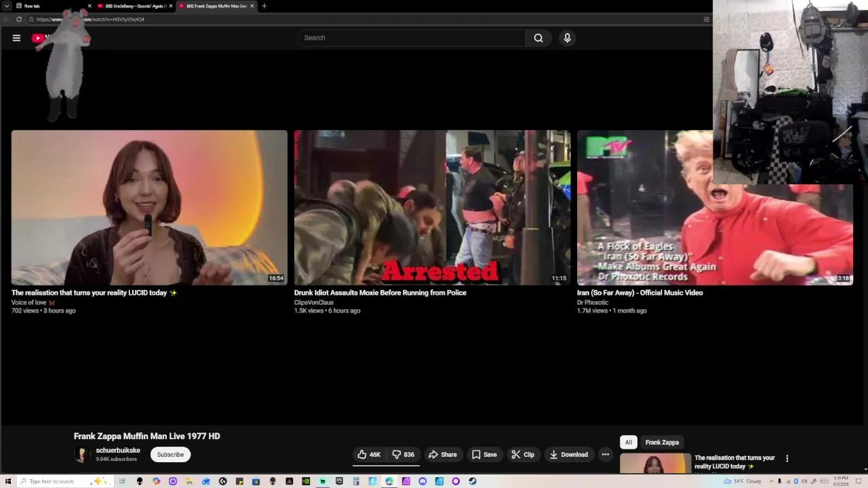Expand the tab search dropdown arrow
Viewport: 868px width, 488px height.
pyautogui.click(x=7, y=6)
